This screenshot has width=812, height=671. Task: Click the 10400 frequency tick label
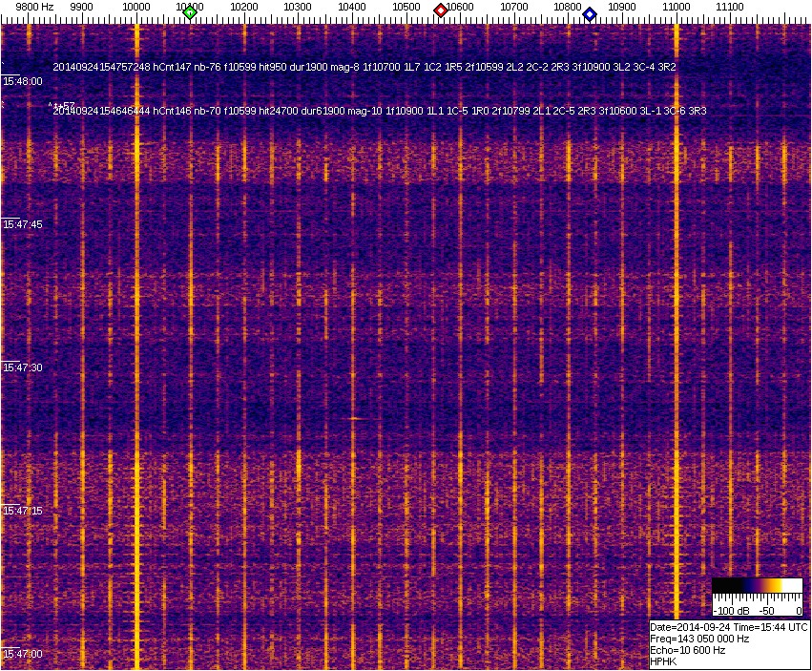(x=352, y=7)
